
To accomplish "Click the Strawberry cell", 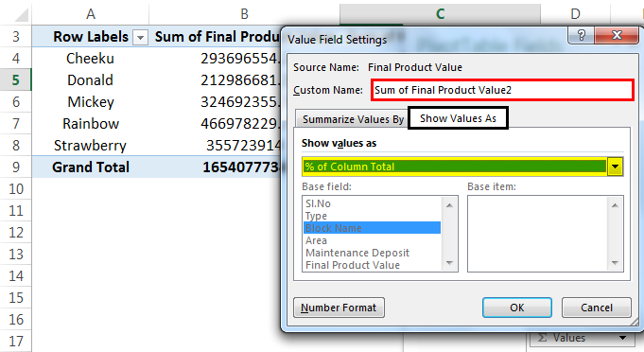I will [91, 146].
